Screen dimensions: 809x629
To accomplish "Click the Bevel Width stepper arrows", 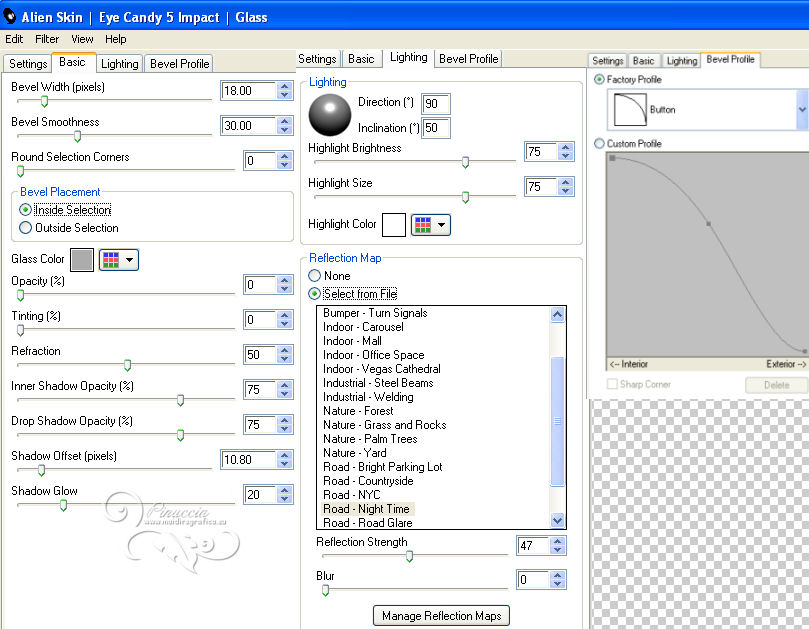I will tap(284, 91).
